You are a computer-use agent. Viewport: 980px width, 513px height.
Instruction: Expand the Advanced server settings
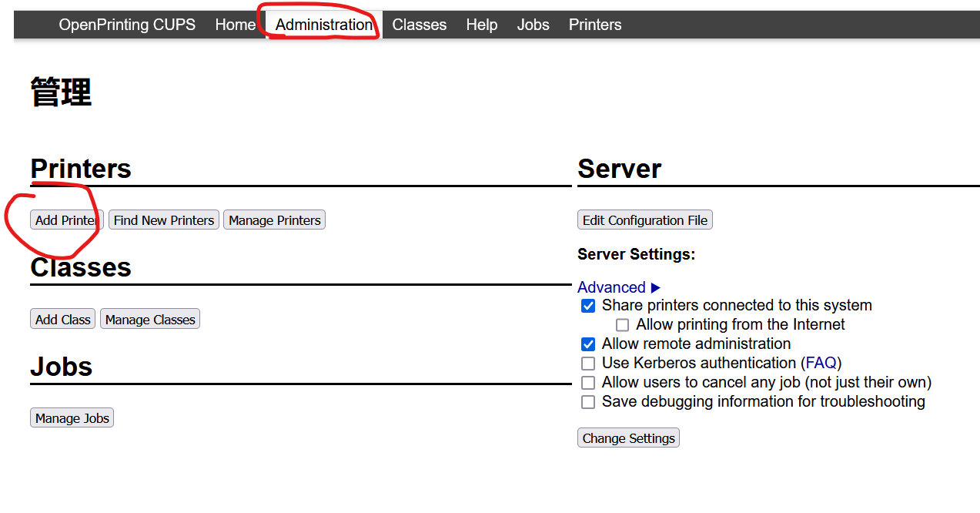click(618, 287)
